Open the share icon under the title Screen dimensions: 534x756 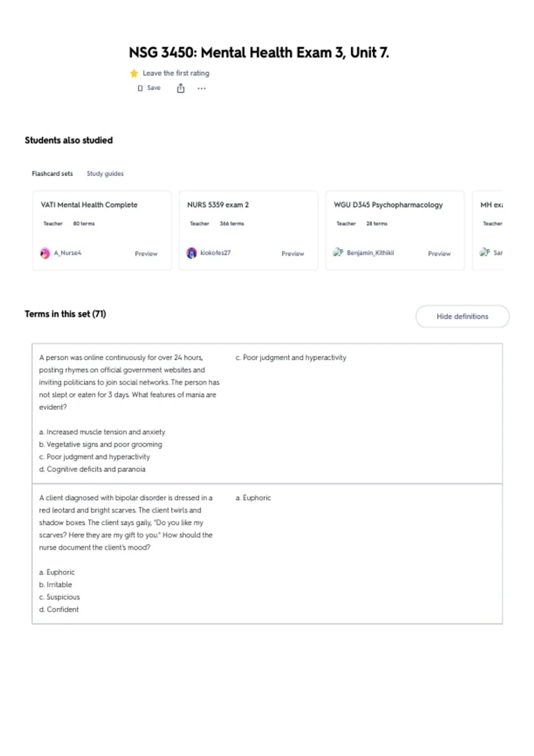coord(181,88)
